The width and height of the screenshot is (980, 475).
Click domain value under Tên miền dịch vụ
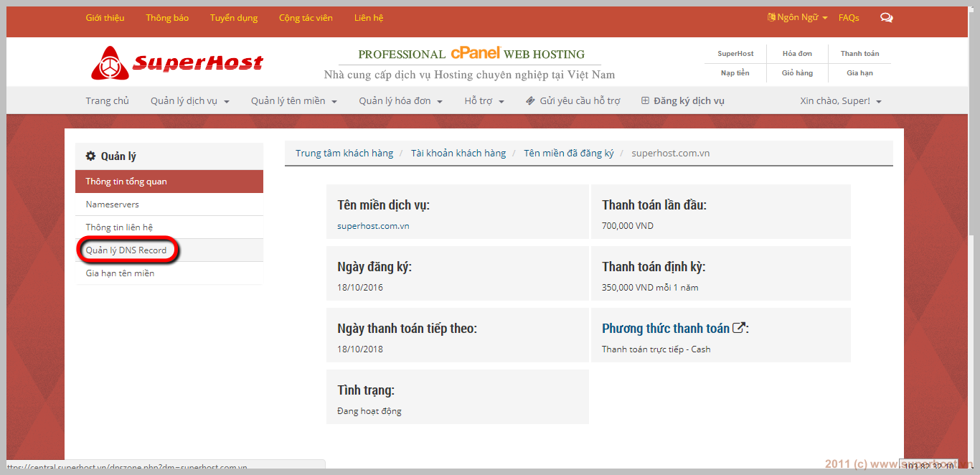click(374, 226)
